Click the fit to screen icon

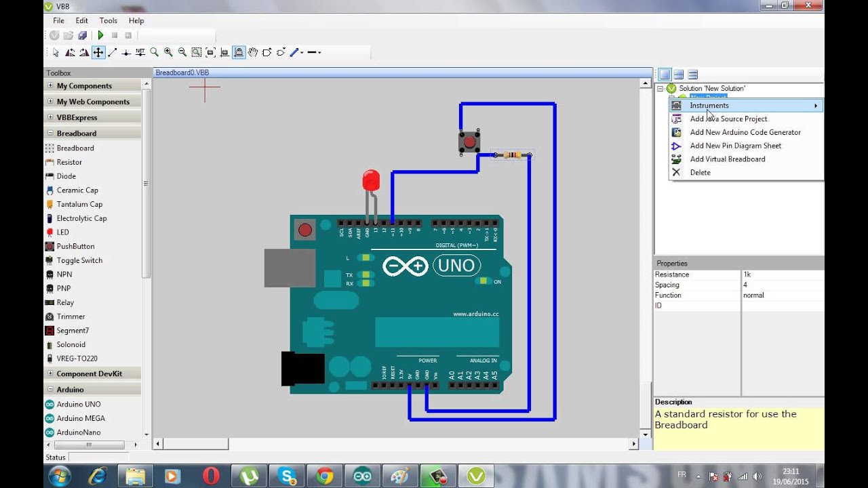click(210, 52)
